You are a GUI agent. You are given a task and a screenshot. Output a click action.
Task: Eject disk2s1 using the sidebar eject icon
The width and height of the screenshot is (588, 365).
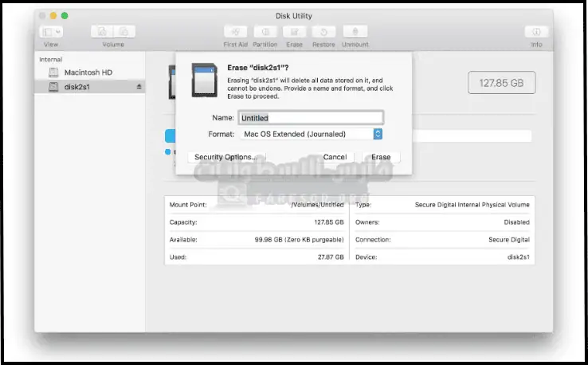click(139, 86)
